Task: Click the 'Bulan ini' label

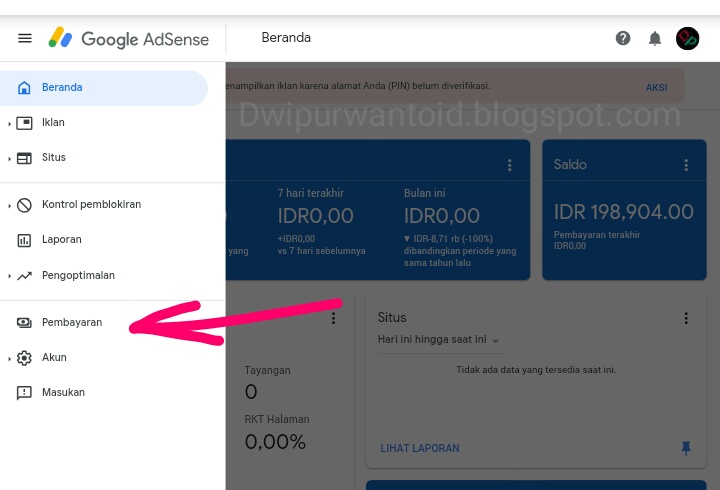Action: (x=425, y=193)
